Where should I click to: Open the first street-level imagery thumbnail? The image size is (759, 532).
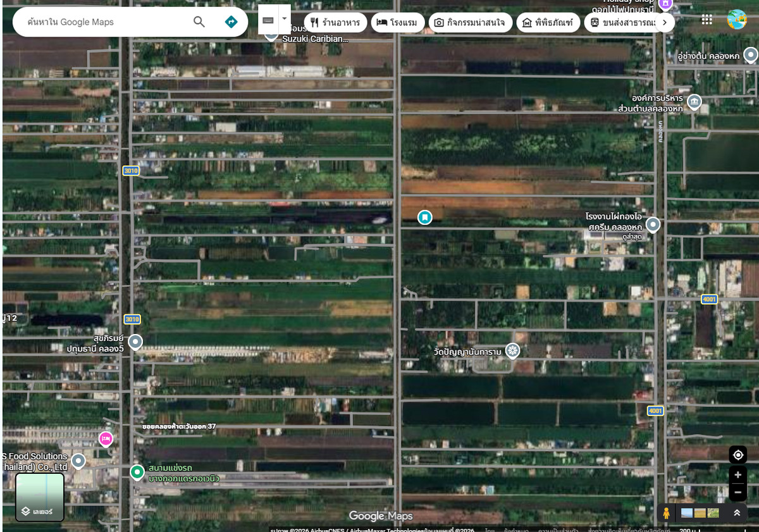tap(687, 513)
